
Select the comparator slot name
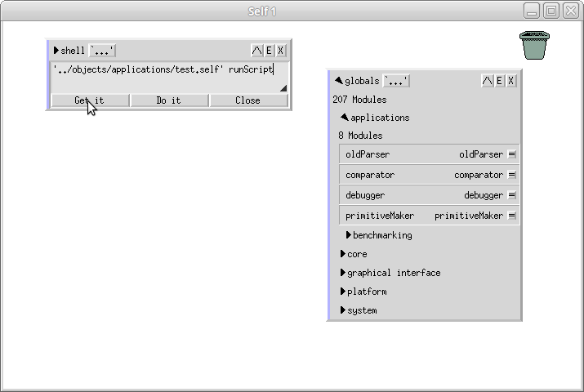point(370,175)
